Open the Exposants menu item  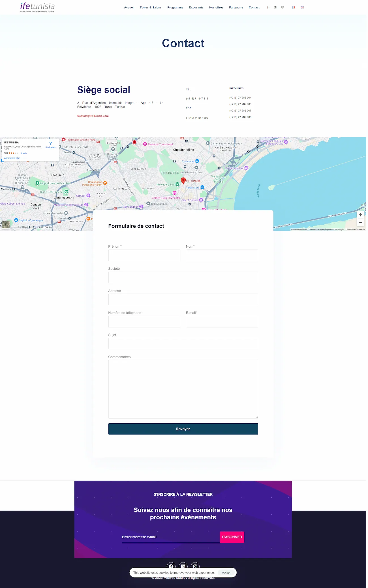coord(196,7)
